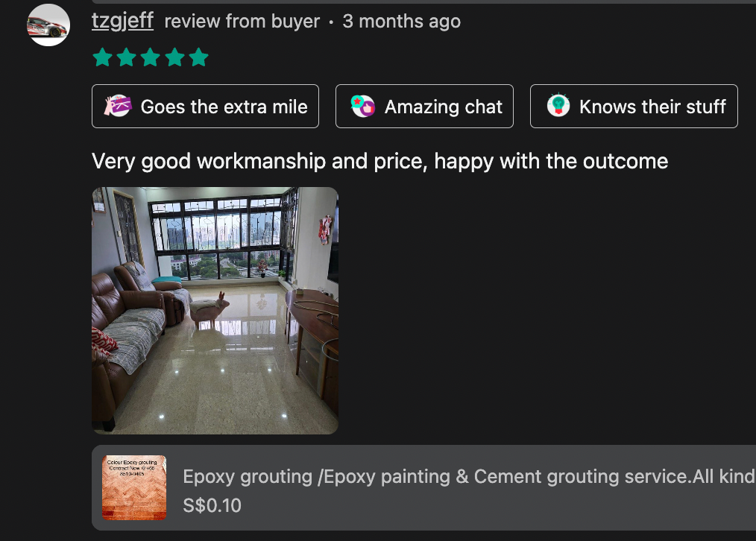Click the fourth rating star

click(x=174, y=57)
